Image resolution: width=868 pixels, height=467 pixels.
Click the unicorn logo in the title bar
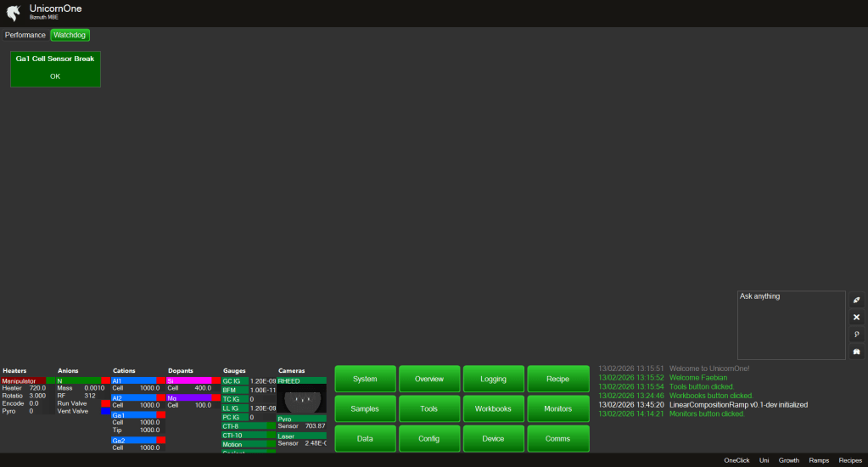[14, 13]
